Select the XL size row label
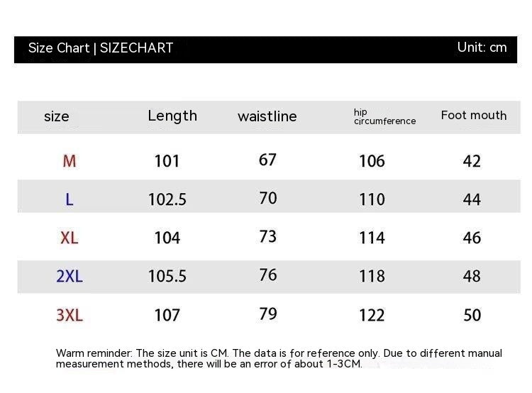 (x=70, y=238)
